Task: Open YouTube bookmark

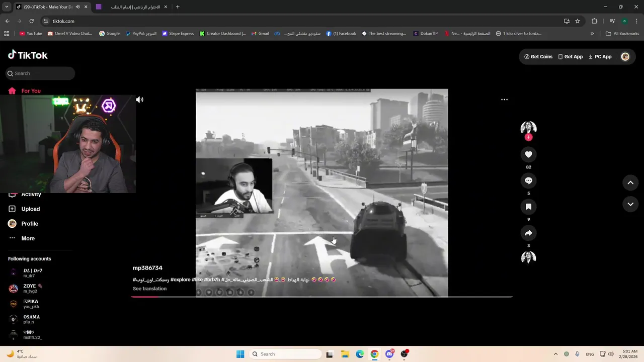Action: point(31,34)
